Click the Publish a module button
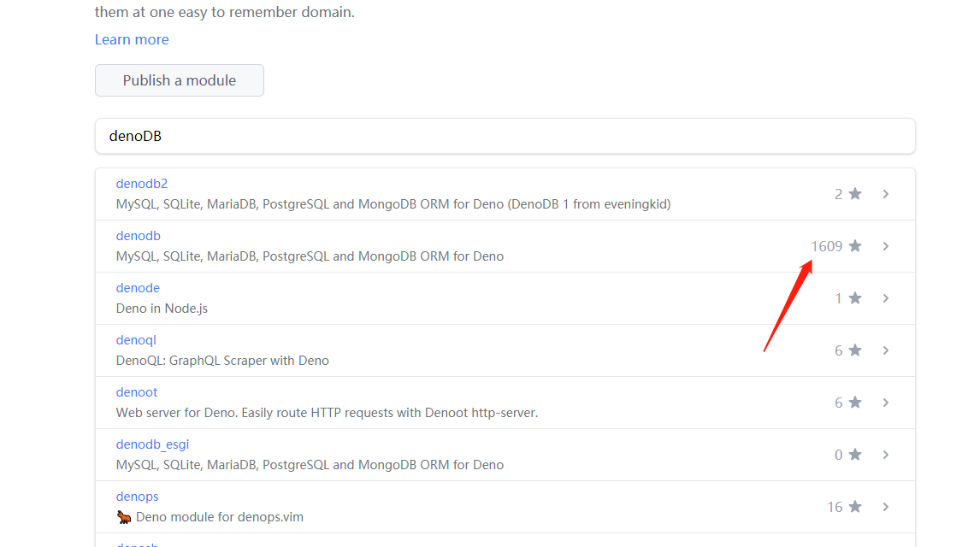This screenshot has width=980, height=547. 180,80
